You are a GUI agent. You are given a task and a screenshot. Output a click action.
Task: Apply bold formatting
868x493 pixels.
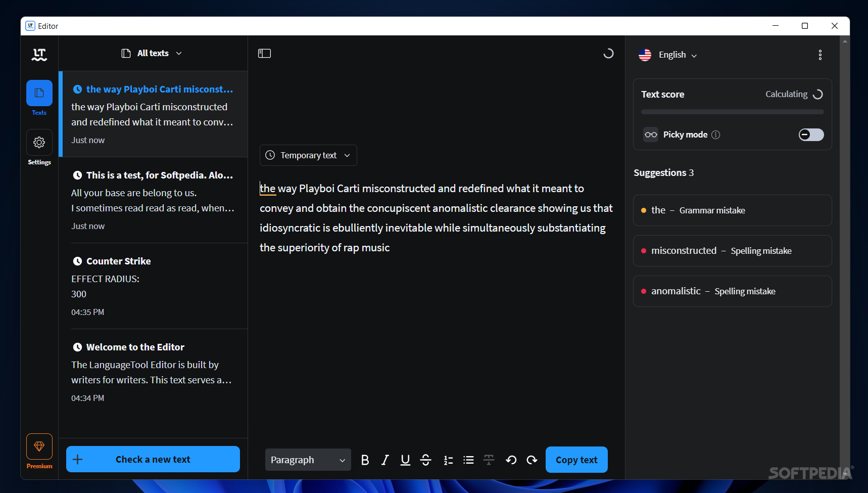(365, 460)
